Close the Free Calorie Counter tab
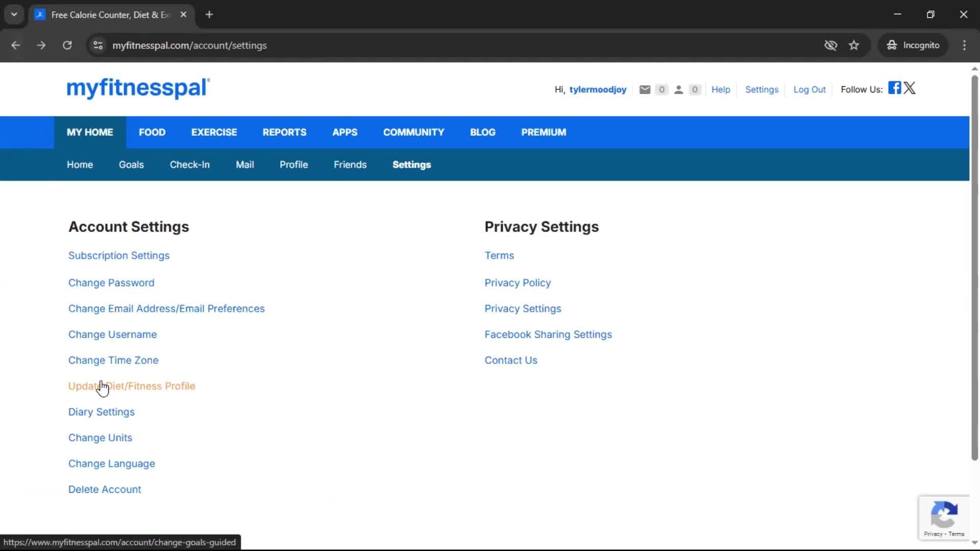Screen dimensions: 980x551 click(x=184, y=15)
